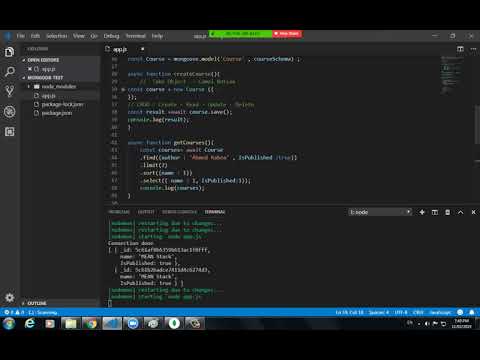Open package.json in the explorer
Screen dimensions: 480x360
click(x=57, y=113)
